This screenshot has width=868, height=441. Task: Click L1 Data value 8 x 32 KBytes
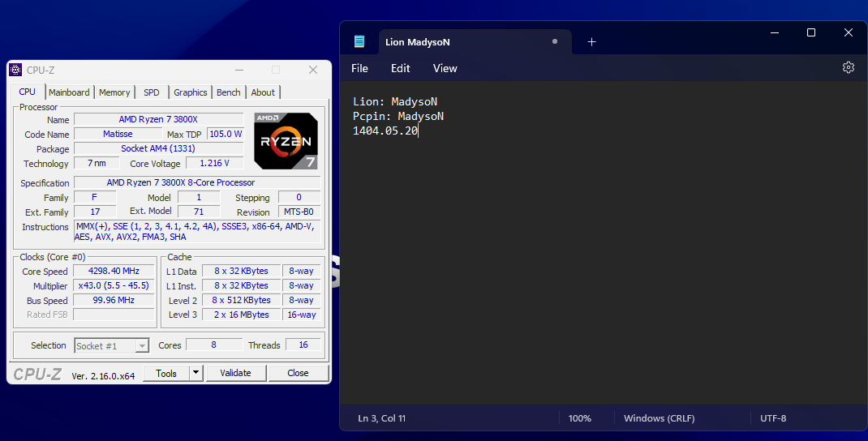point(241,271)
